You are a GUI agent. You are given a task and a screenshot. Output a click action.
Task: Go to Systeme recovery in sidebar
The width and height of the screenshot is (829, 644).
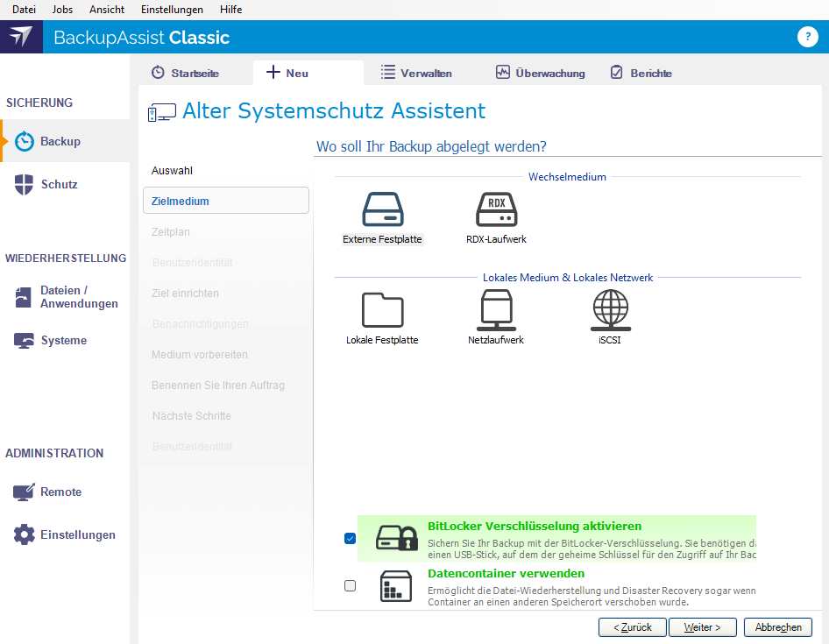[63, 341]
